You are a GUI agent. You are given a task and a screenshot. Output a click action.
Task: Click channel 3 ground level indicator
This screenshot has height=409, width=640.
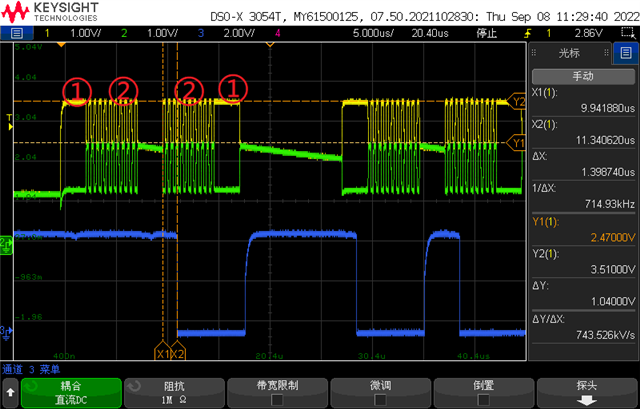click(x=6, y=332)
